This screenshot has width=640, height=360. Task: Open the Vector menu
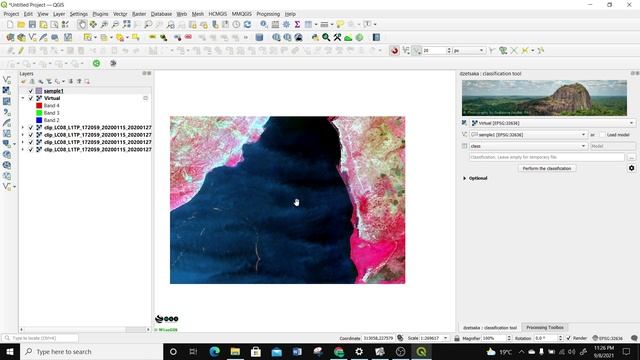coord(120,14)
